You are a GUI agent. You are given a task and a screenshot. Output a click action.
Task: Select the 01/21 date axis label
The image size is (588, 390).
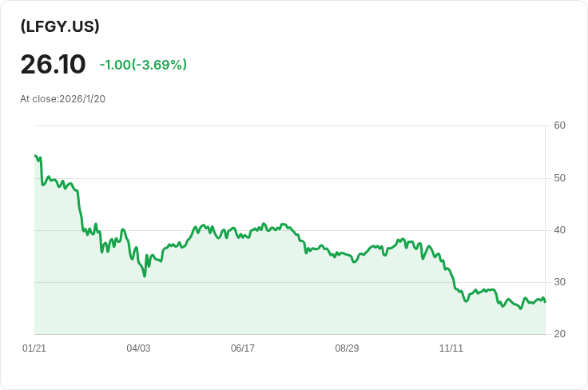pos(34,348)
